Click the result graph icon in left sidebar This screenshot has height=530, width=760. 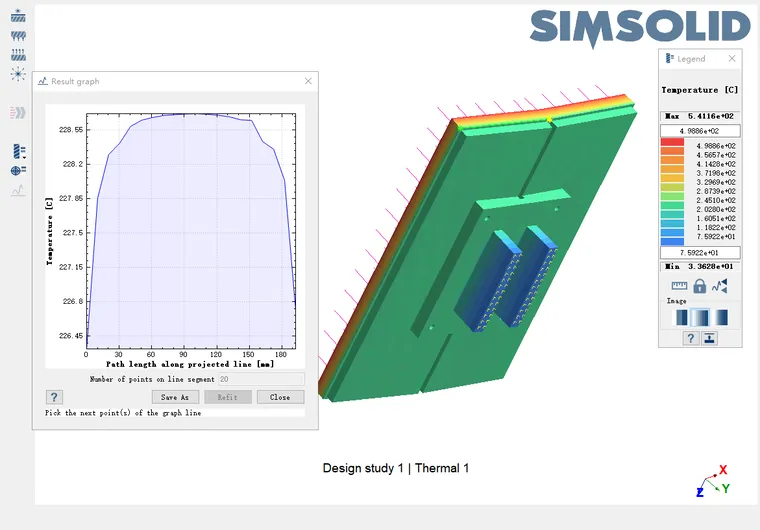18,190
